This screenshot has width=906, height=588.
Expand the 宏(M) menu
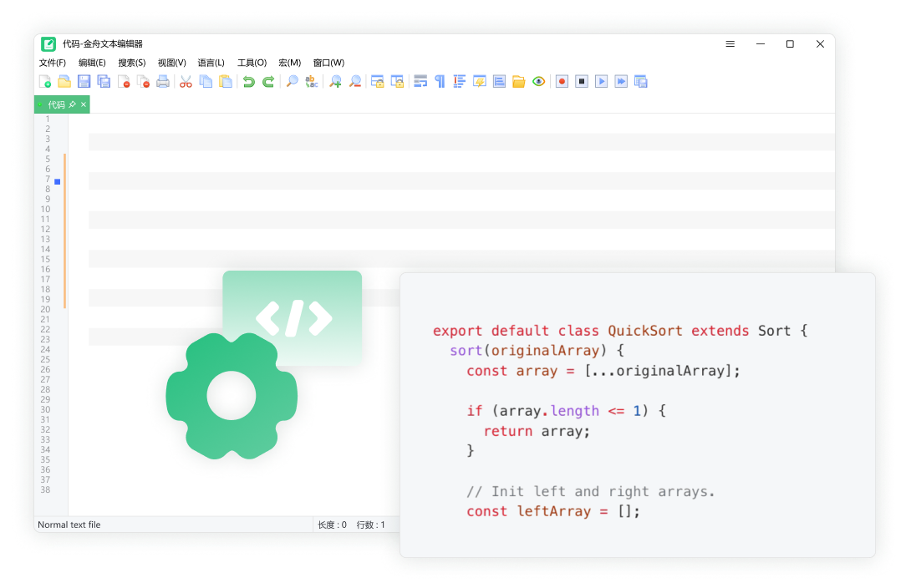tap(289, 63)
